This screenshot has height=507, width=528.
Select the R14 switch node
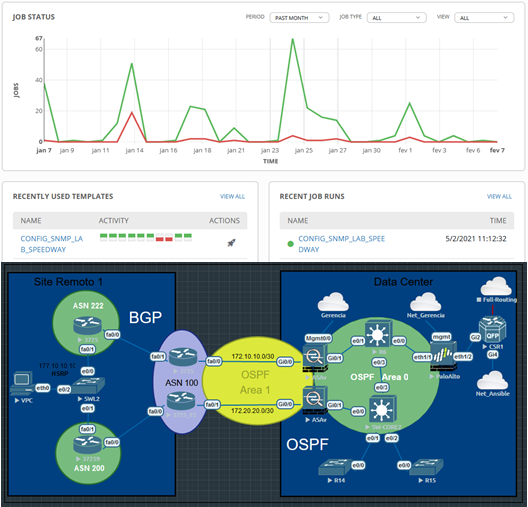pos(335,467)
